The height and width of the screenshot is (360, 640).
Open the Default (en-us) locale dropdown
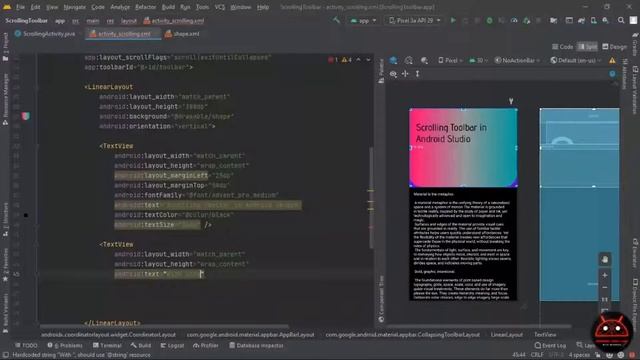click(576, 60)
